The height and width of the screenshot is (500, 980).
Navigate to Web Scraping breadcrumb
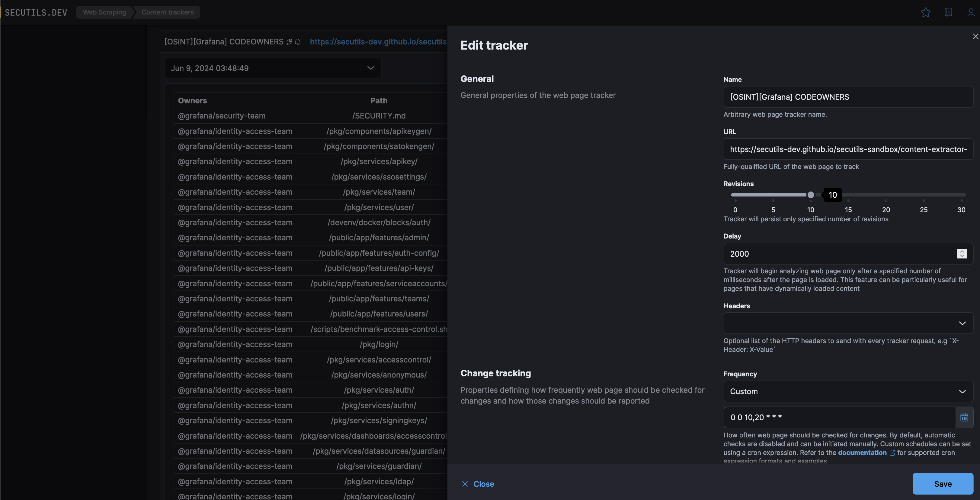click(x=104, y=12)
